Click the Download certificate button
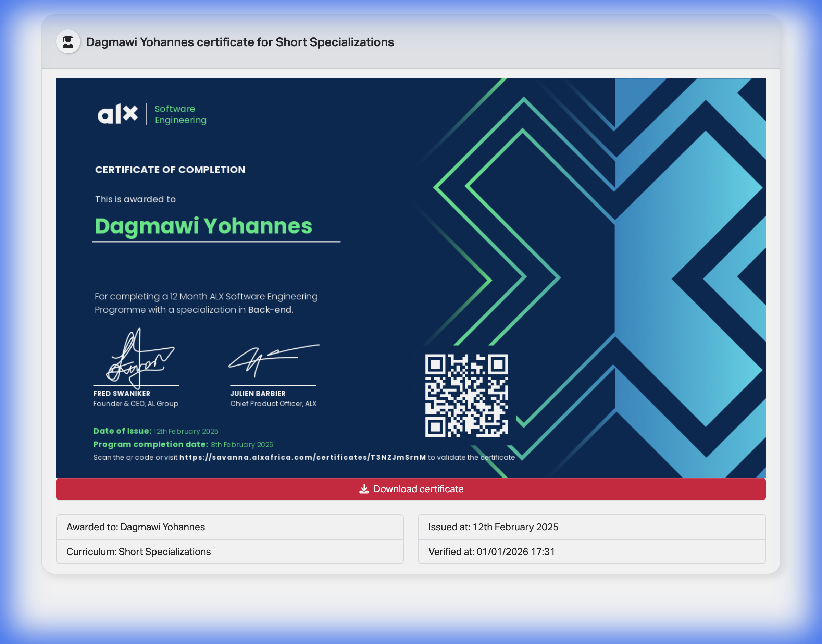Viewport: 822px width, 644px height. (411, 489)
